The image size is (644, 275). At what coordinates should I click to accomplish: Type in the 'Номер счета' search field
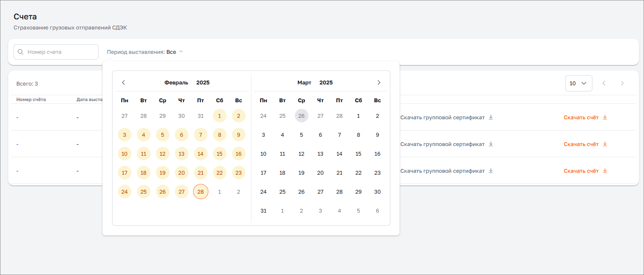pos(60,52)
